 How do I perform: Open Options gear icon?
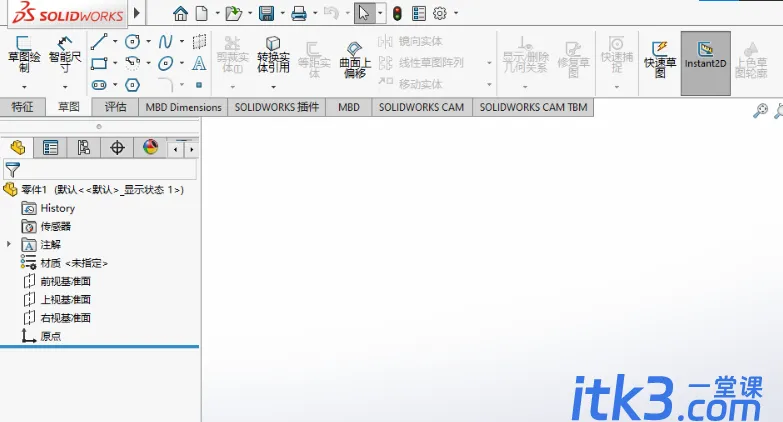439,13
